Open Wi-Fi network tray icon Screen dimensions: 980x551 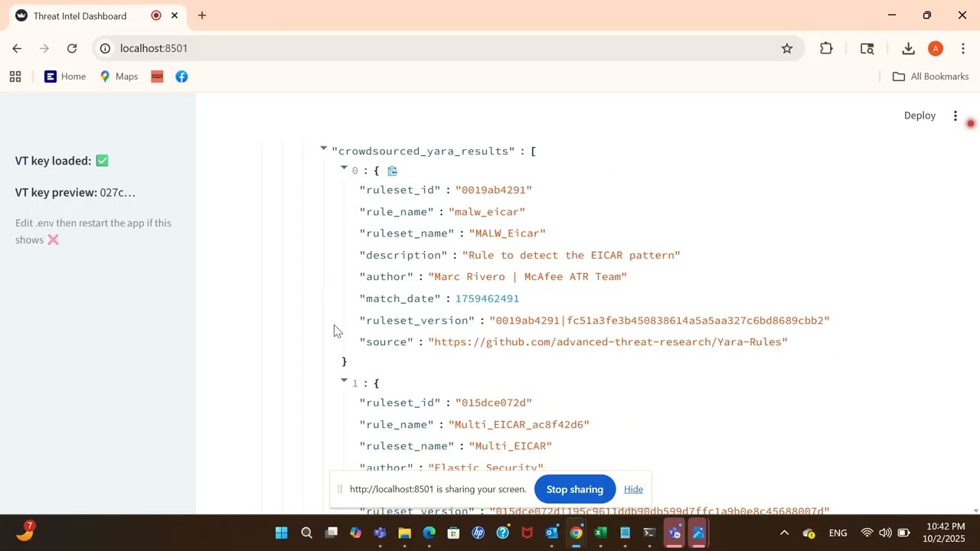click(x=867, y=533)
